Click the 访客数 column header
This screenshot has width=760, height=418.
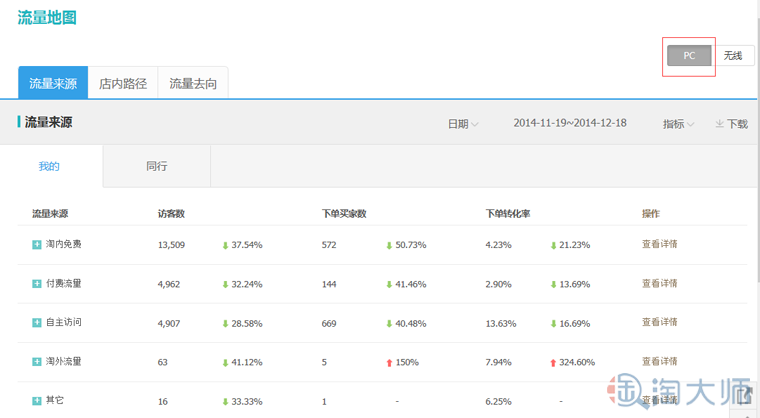(171, 214)
